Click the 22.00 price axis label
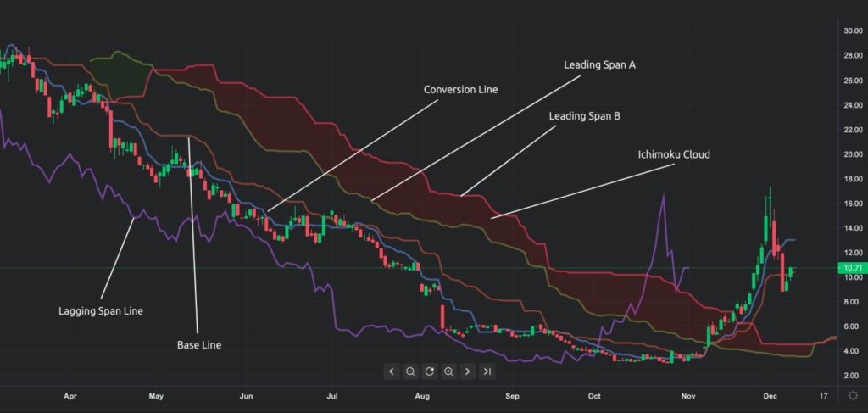This screenshot has height=413, width=868. point(853,130)
